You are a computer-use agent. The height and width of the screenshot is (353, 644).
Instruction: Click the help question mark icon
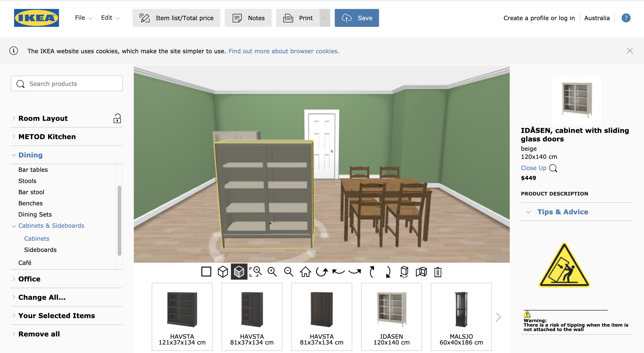tap(626, 18)
